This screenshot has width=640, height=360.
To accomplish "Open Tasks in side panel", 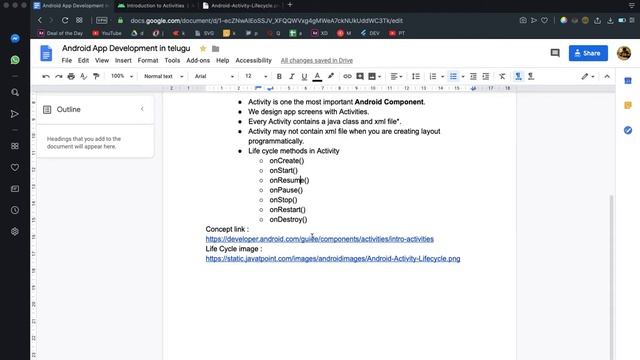I will coord(628,130).
